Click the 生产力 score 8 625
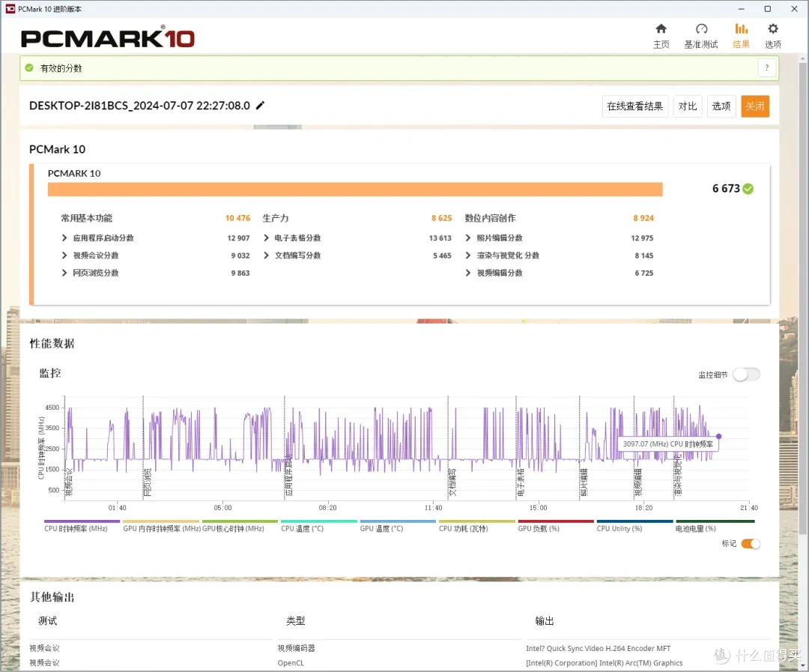Image resolution: width=809 pixels, height=672 pixels. pos(442,218)
